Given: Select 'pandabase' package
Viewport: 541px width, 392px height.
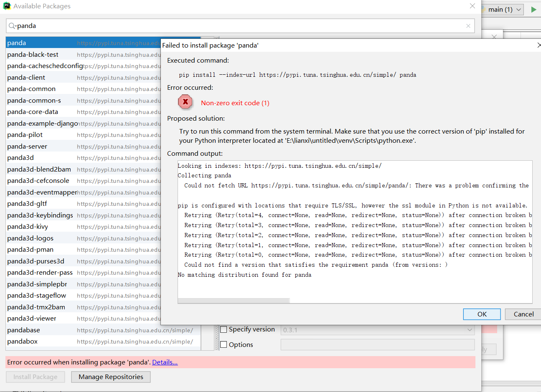Looking at the screenshot, I should point(103,330).
